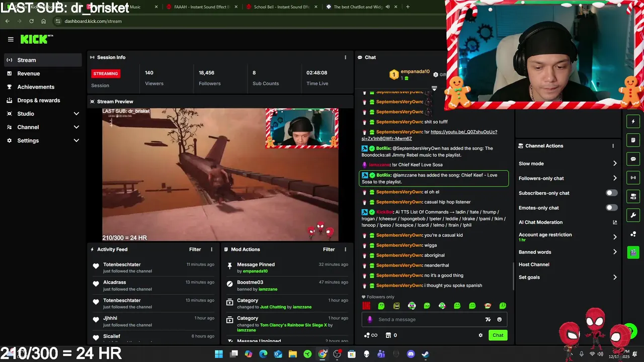644x362 pixels.
Task: Click the STREAMING status badge
Action: tap(106, 73)
